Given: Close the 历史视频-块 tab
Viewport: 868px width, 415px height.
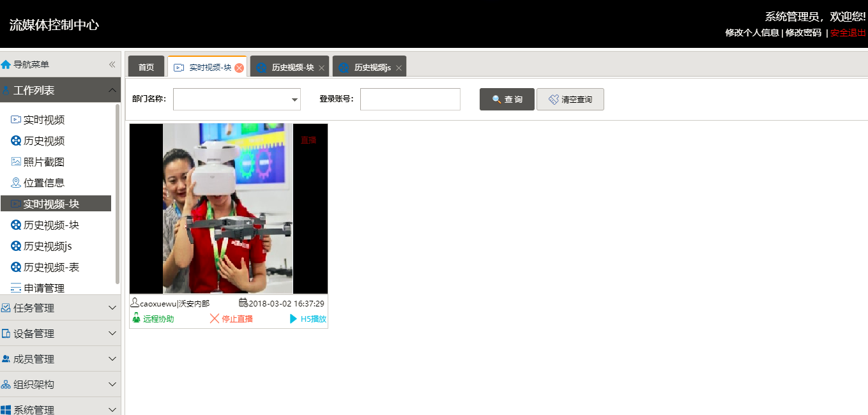Looking at the screenshot, I should click(x=321, y=68).
